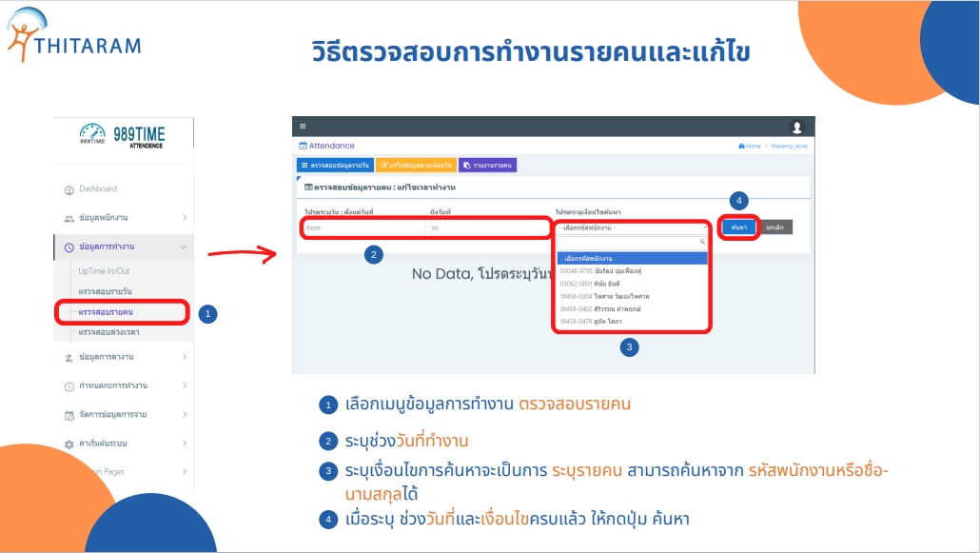
Task: Select ตรวจสอบรายคน in the sidebar
Action: point(106,312)
